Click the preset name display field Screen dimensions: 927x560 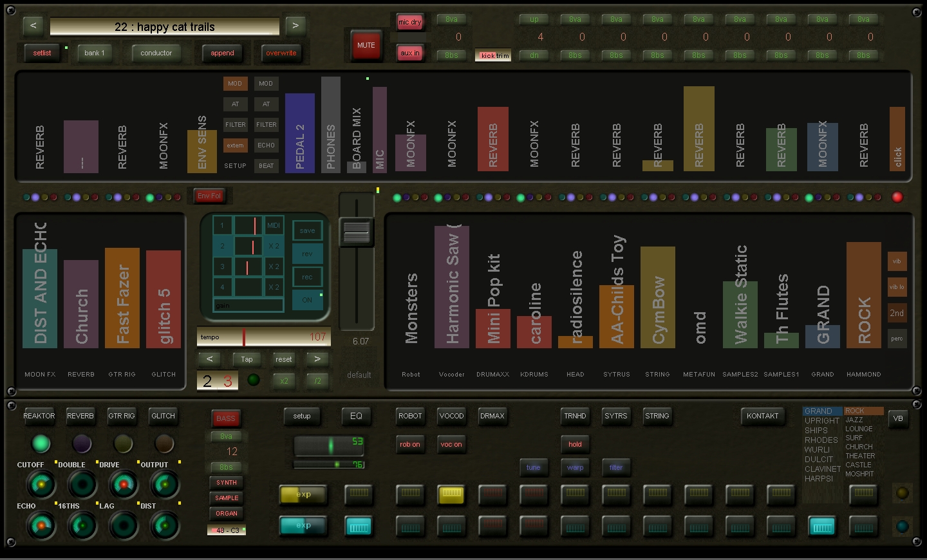pos(165,27)
